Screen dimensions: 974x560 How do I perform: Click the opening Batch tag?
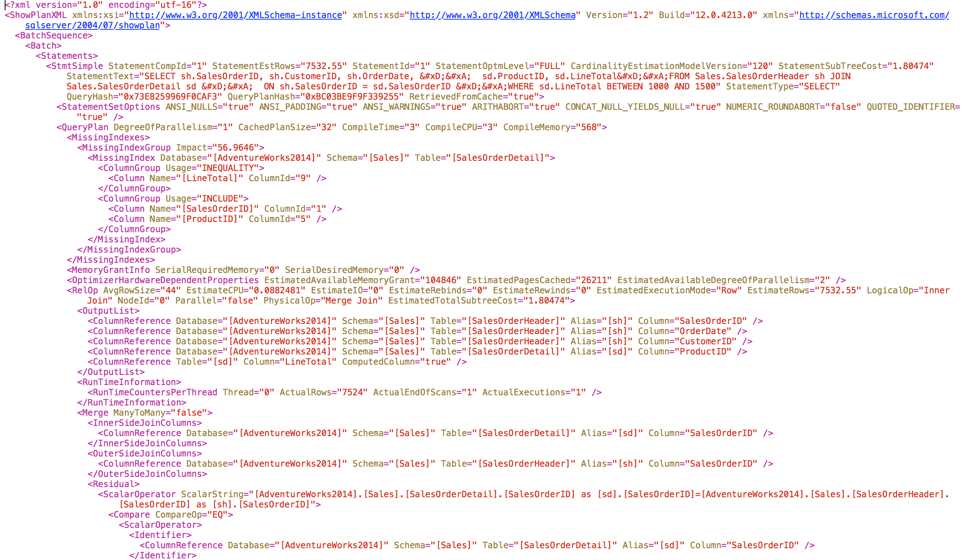click(x=44, y=45)
